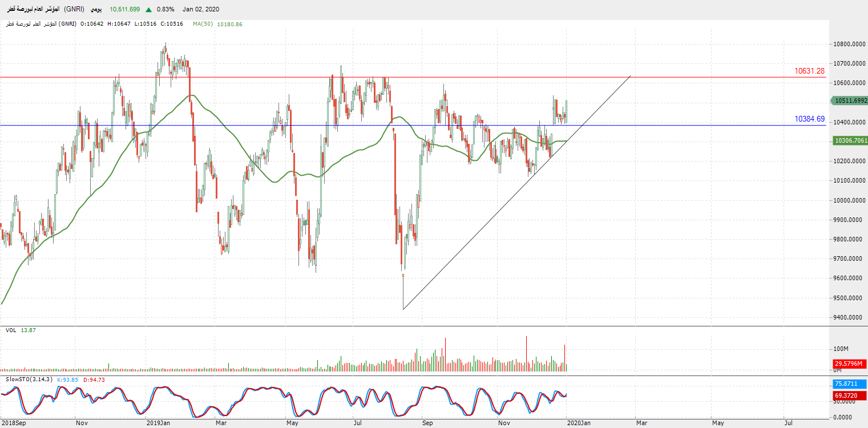Click the 10800.0000 label on price axis
868x428 pixels.
click(x=850, y=44)
